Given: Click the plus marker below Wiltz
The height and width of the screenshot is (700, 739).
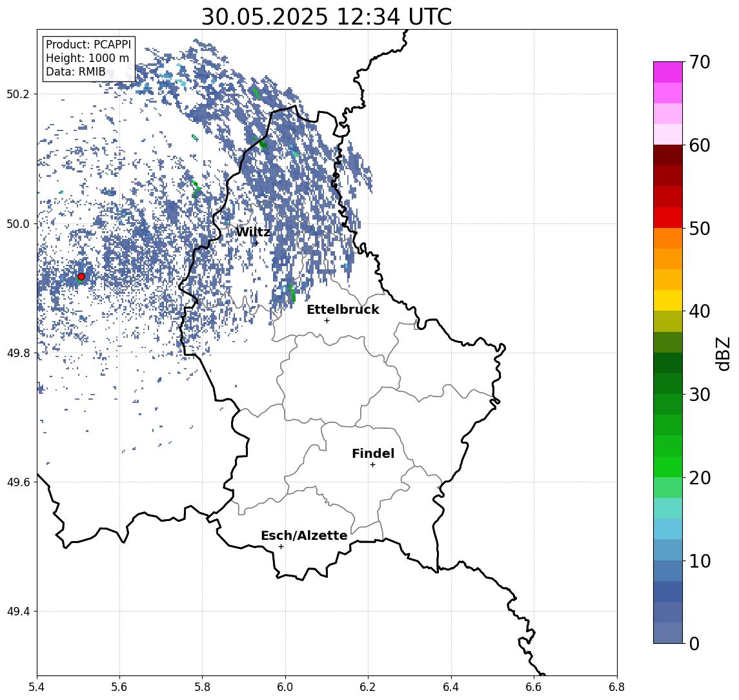Looking at the screenshot, I should tap(256, 243).
